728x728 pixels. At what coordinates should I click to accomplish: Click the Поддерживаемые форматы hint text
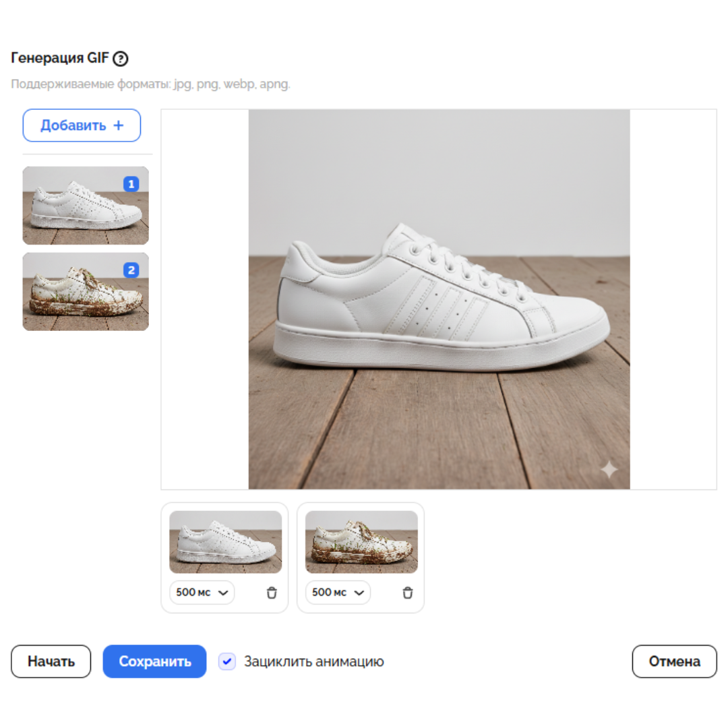[x=150, y=84]
